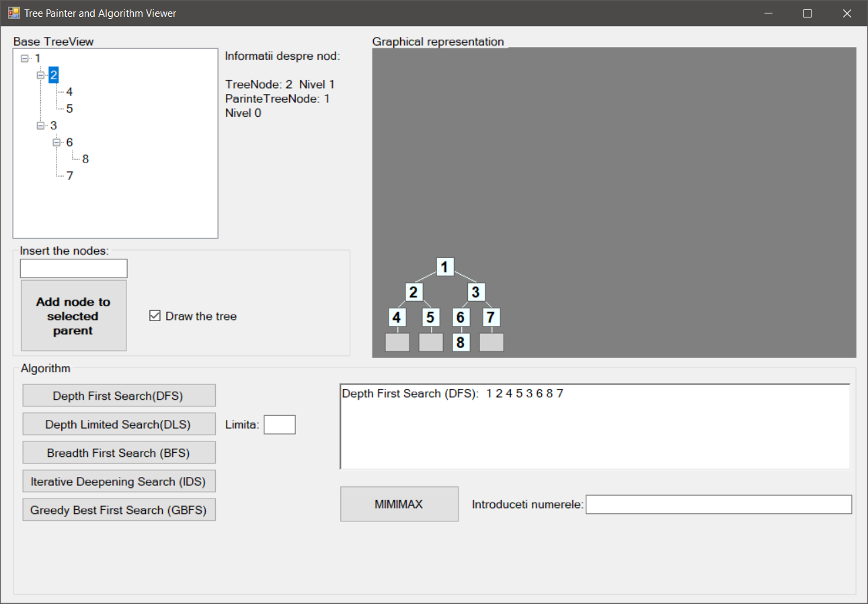Click the Tree Painter app icon in title bar
The height and width of the screenshot is (604, 868).
[x=13, y=13]
